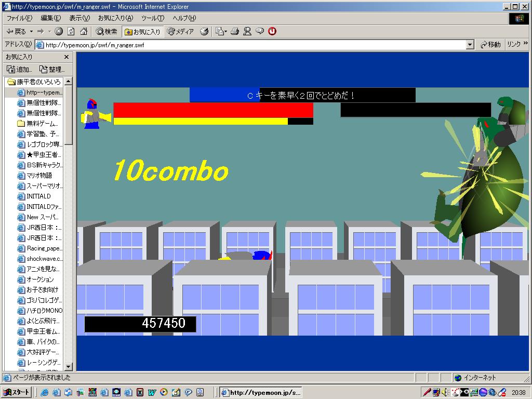This screenshot has height=399, width=532.
Task: Refresh the page with the refresh icon
Action: [71, 32]
